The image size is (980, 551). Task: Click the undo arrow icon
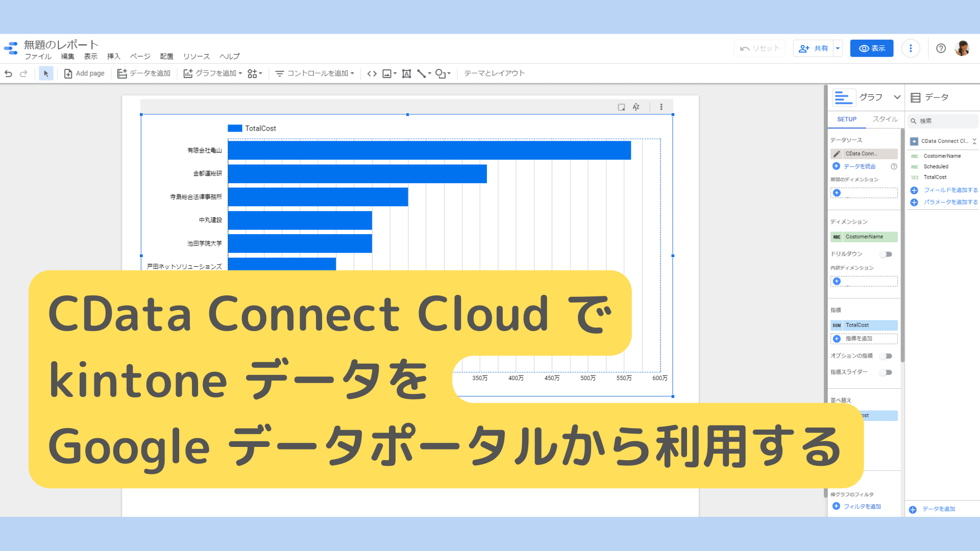point(8,73)
